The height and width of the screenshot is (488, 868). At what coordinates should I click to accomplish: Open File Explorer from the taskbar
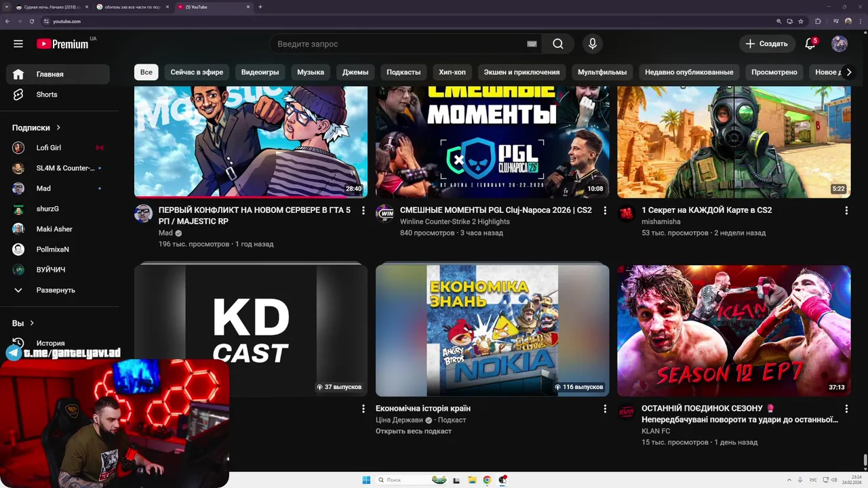pyautogui.click(x=472, y=480)
